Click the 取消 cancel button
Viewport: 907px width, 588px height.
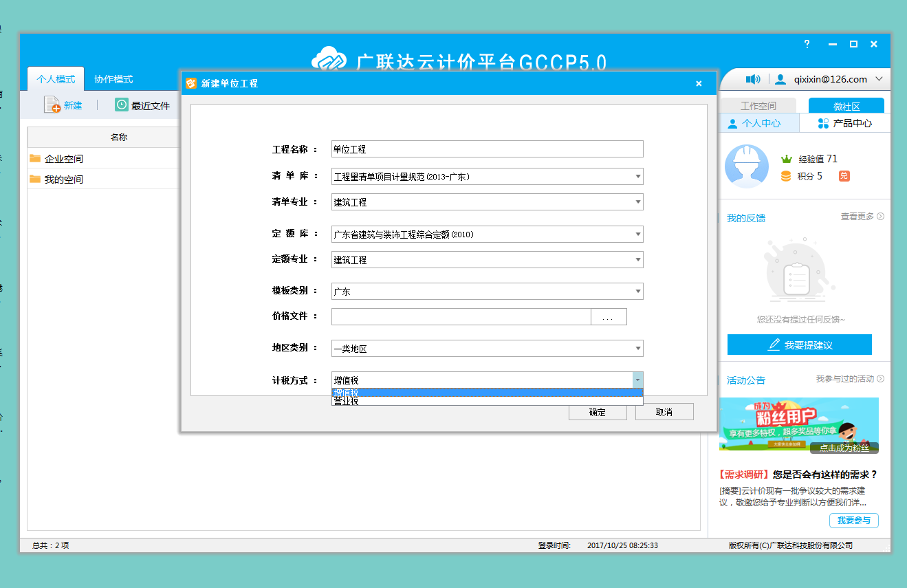point(664,412)
